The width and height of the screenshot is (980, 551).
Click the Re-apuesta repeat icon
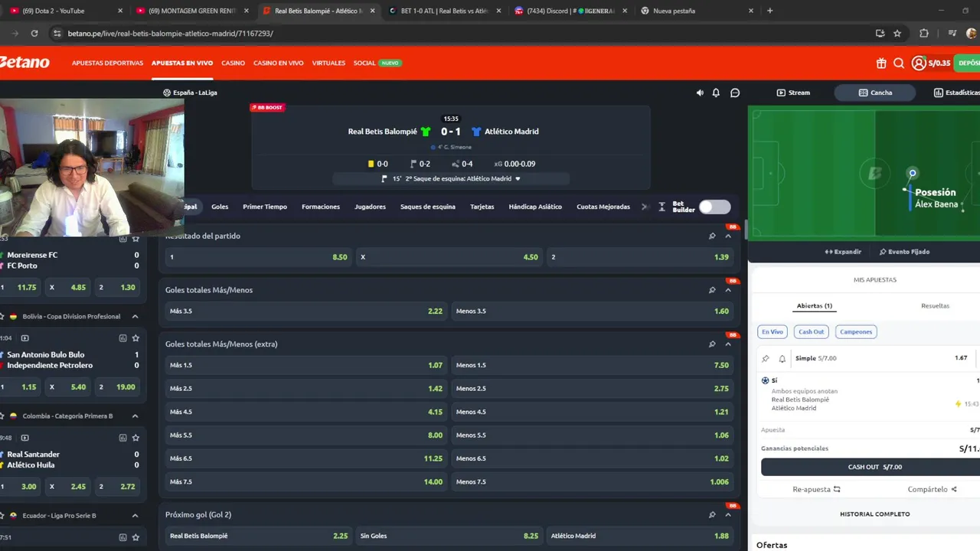pos(837,489)
